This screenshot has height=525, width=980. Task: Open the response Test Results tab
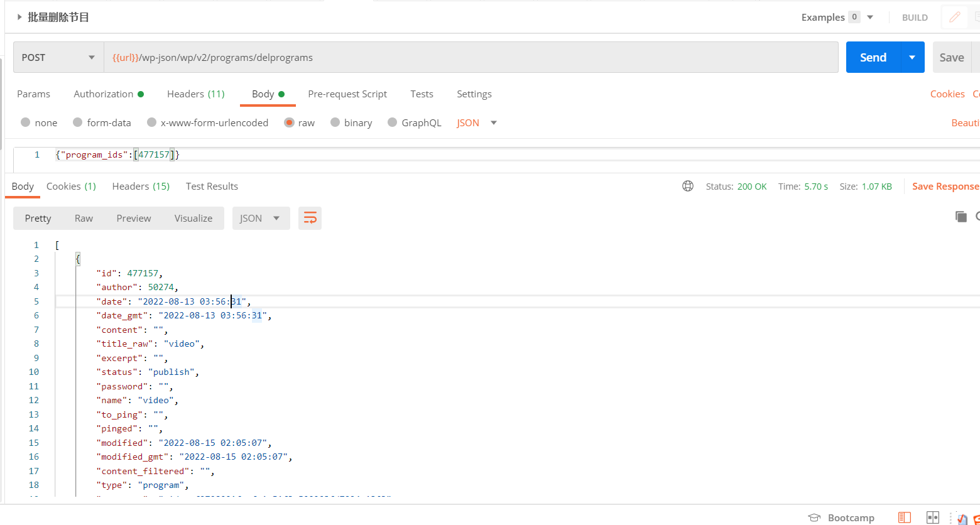tap(212, 186)
